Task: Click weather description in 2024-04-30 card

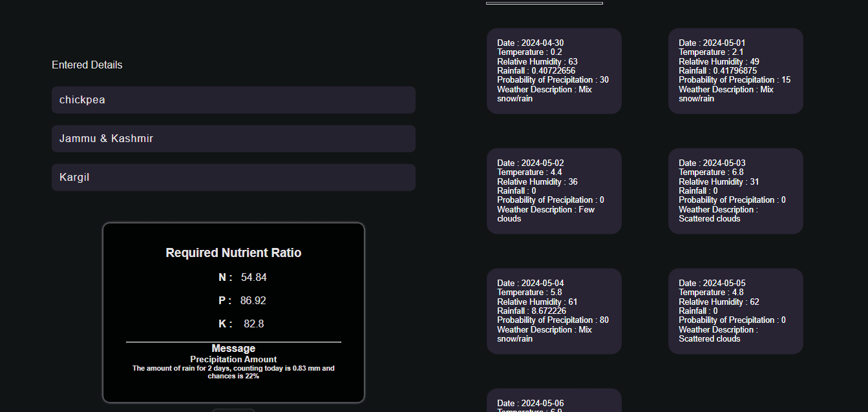Action: (544, 94)
